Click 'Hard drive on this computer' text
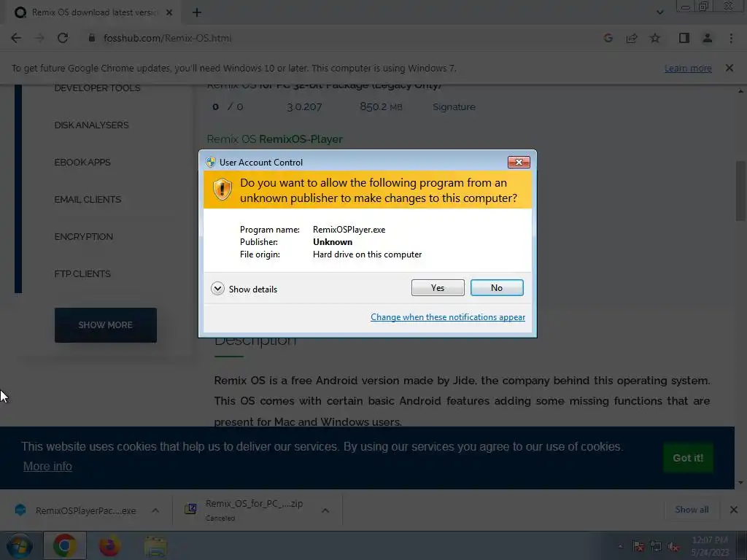This screenshot has width=747, height=560. 367,254
